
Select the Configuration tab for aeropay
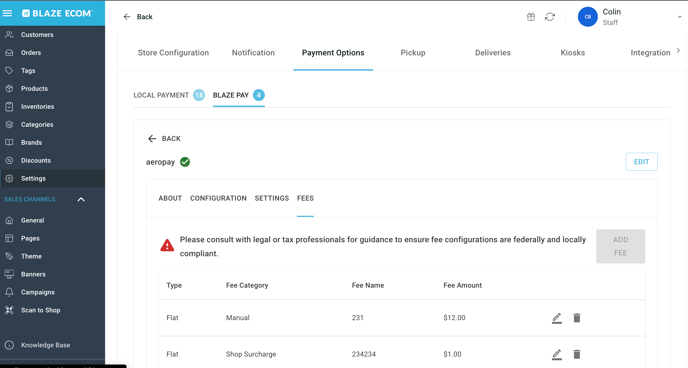click(218, 198)
